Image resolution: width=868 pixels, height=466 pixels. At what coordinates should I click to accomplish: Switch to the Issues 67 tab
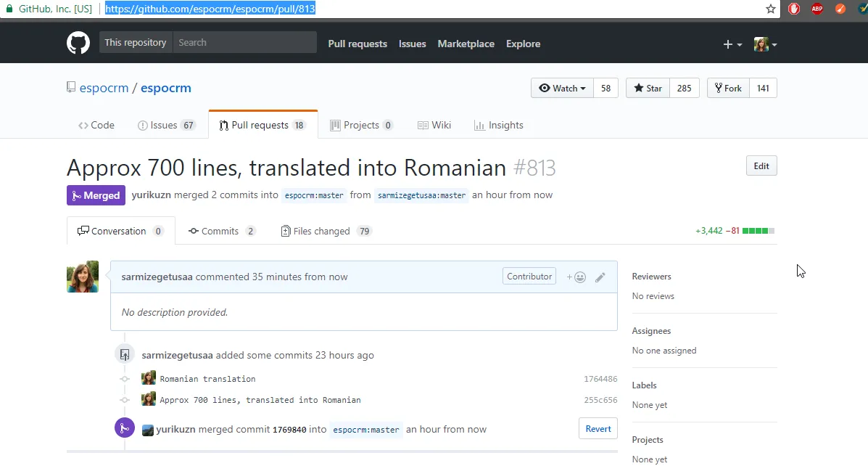point(166,126)
